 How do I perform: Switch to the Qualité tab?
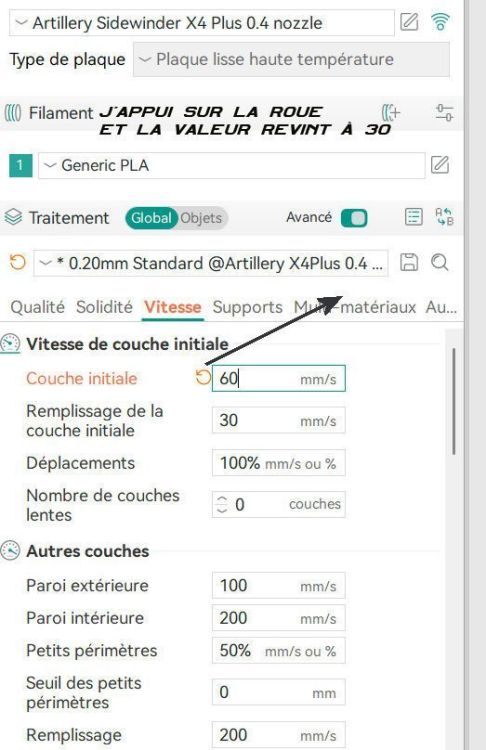(37, 307)
